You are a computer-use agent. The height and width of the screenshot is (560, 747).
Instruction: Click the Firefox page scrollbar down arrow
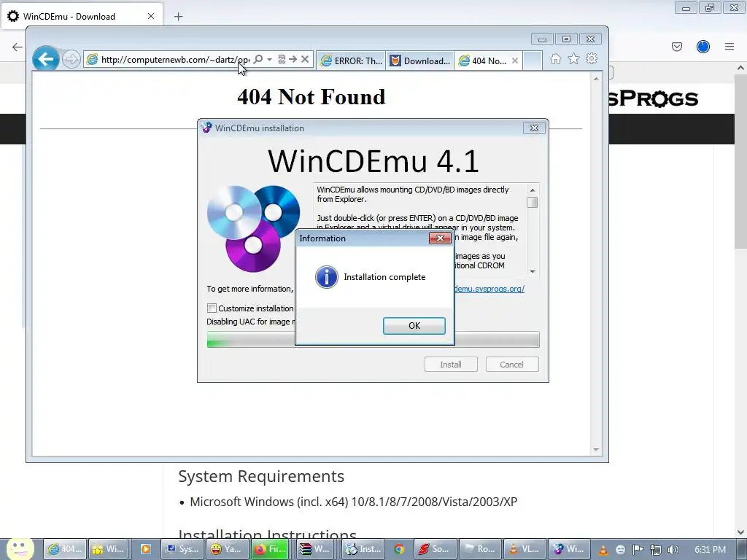[x=741, y=532]
